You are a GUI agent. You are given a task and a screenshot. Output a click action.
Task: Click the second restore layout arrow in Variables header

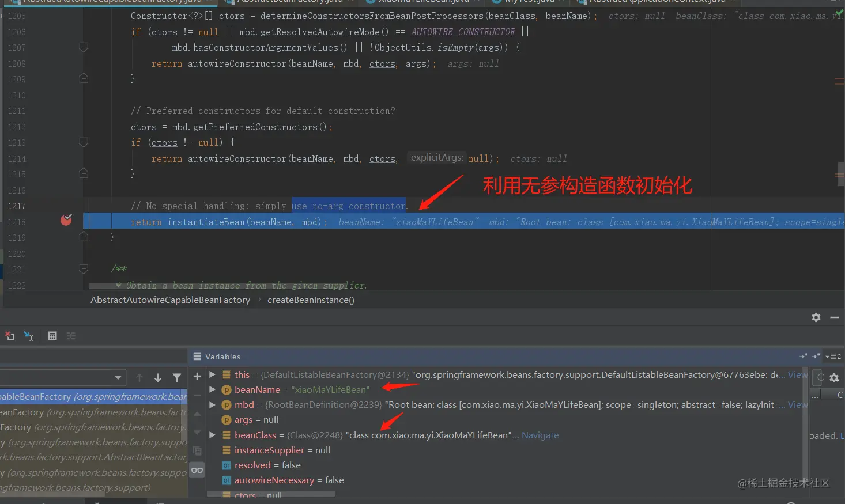click(x=815, y=356)
